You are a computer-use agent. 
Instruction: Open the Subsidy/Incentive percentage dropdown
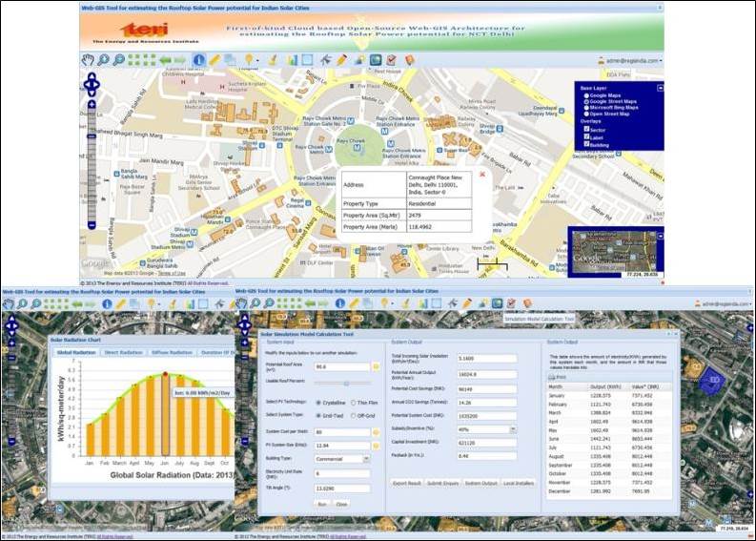click(x=513, y=429)
